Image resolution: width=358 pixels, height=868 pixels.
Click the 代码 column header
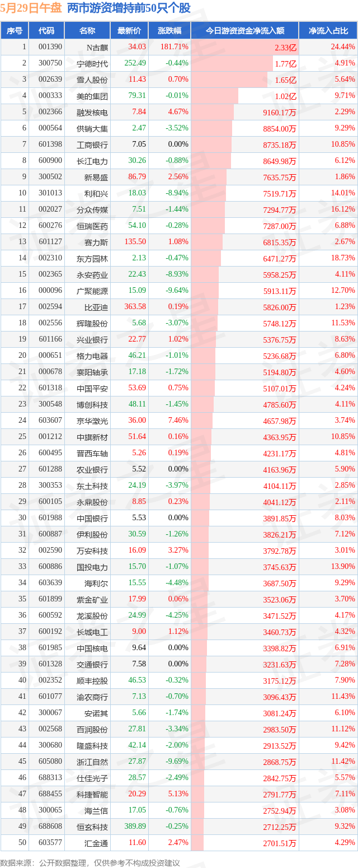pyautogui.click(x=46, y=31)
